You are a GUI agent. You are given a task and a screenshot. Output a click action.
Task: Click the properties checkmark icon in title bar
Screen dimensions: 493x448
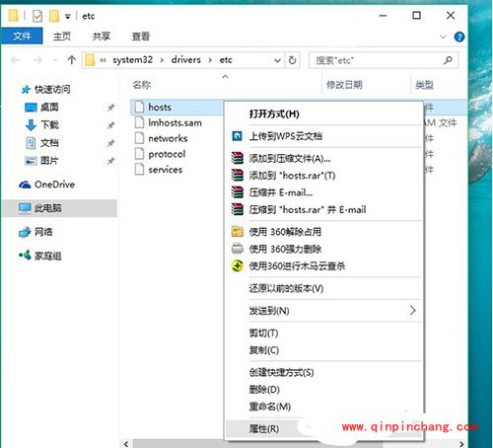37,16
